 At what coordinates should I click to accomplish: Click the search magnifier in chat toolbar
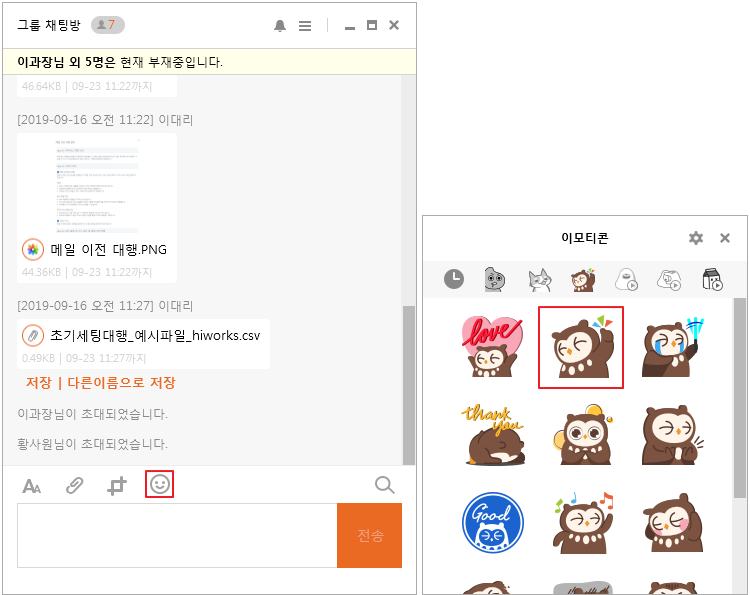pos(385,485)
